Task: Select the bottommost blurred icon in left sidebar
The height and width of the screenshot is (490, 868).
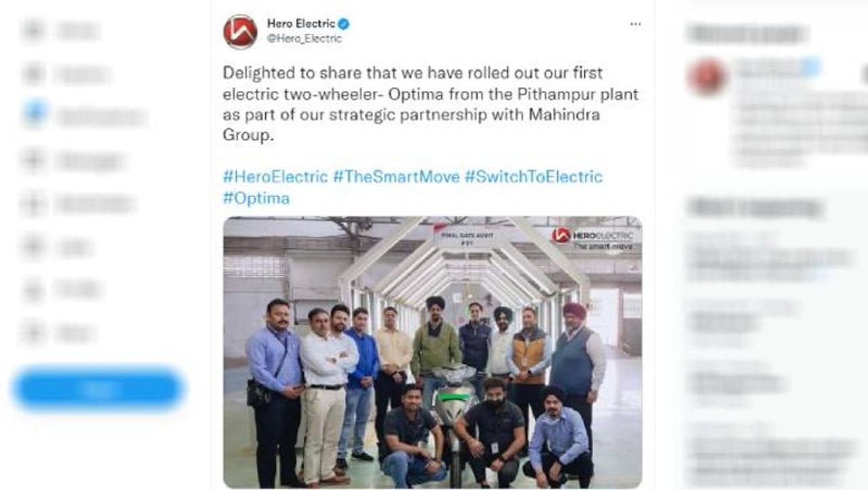Action: [x=33, y=333]
